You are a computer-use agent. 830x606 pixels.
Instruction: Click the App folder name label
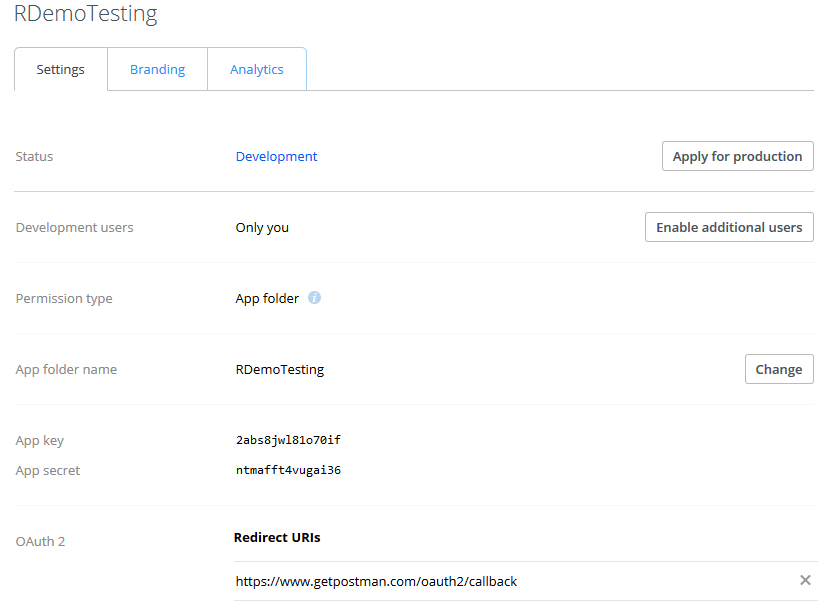66,369
